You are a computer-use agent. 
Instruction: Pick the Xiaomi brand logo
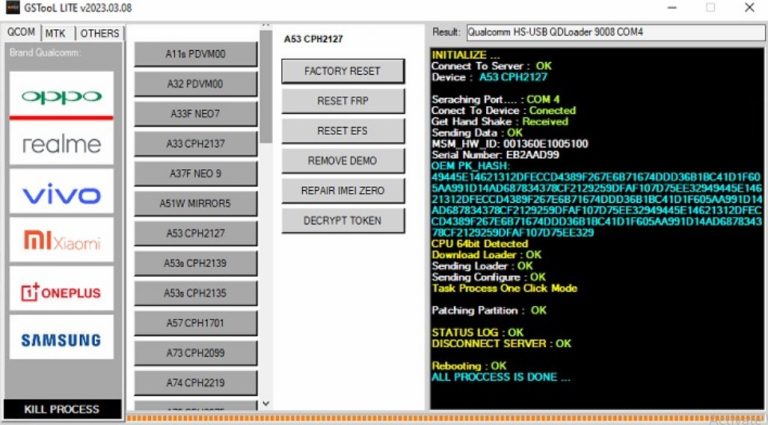coord(61,240)
